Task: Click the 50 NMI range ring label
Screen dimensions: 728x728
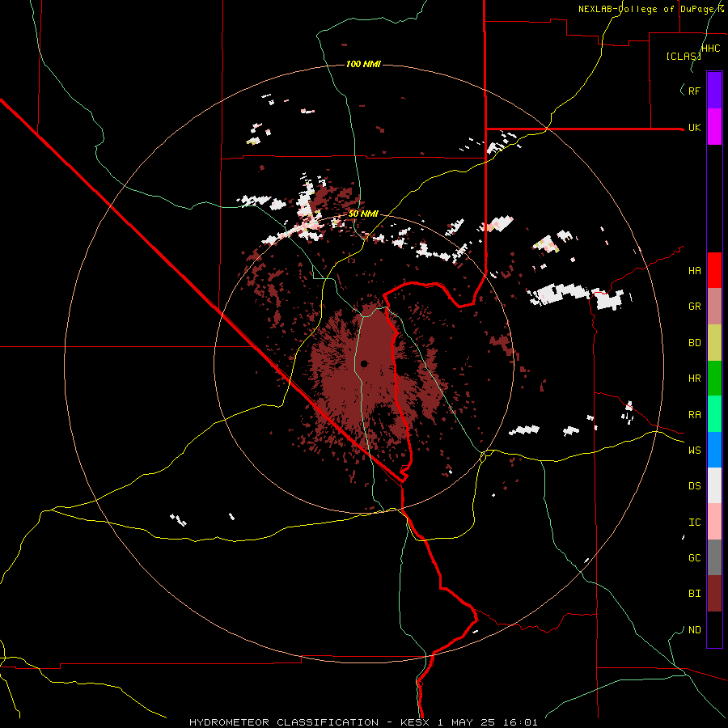Action: [x=363, y=214]
